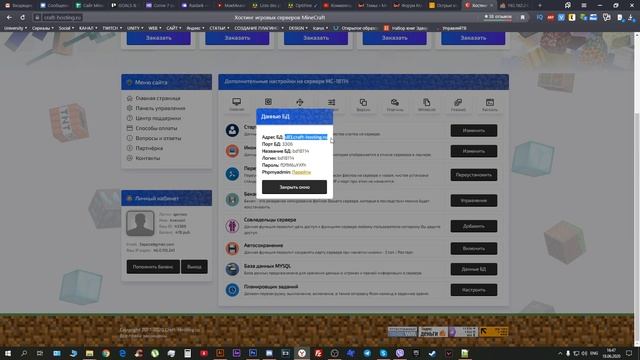Click Добавить for Совладельцы сервера

coord(474,226)
